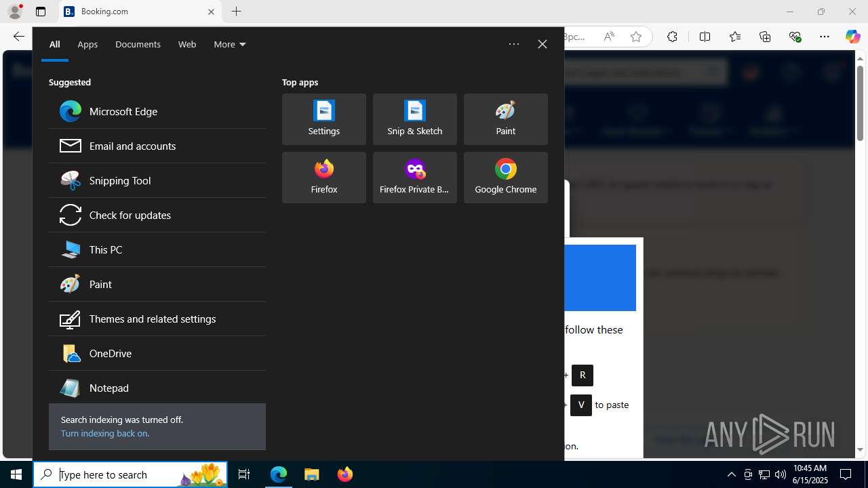The height and width of the screenshot is (488, 868).
Task: Open Email and accounts settings
Action: [x=157, y=146]
